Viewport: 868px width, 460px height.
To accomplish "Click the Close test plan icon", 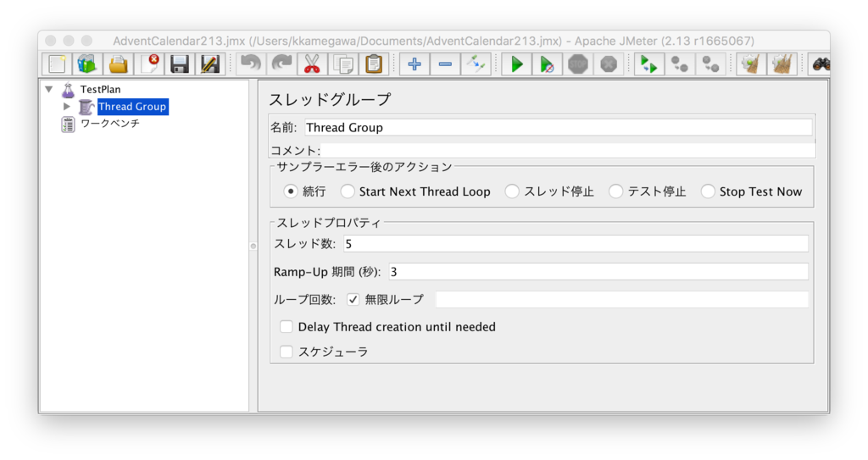I will (149, 64).
